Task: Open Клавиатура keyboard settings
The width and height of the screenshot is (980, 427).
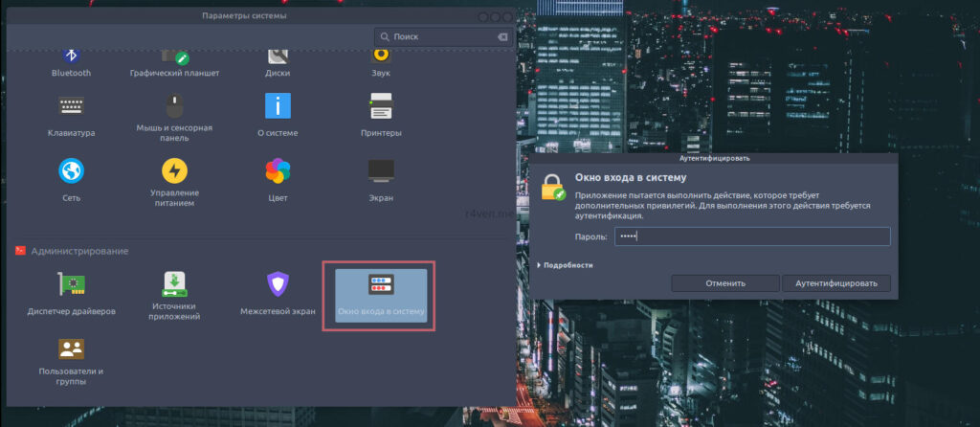Action: (71, 106)
